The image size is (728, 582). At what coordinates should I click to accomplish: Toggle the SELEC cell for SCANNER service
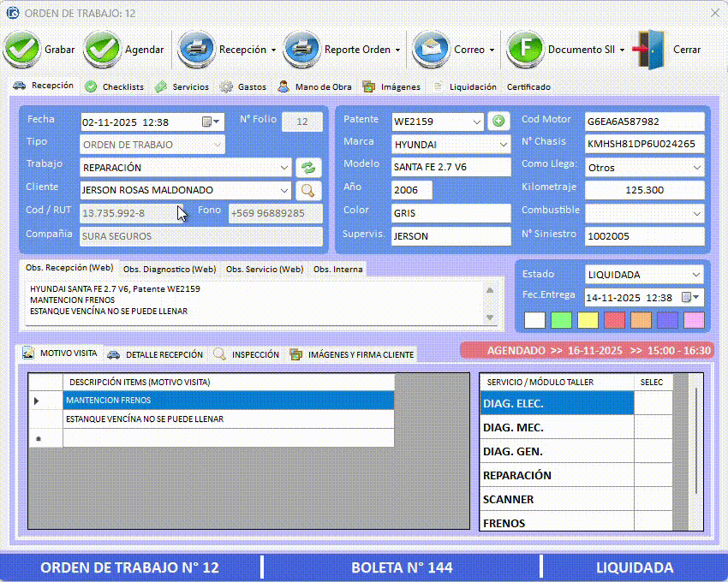653,499
